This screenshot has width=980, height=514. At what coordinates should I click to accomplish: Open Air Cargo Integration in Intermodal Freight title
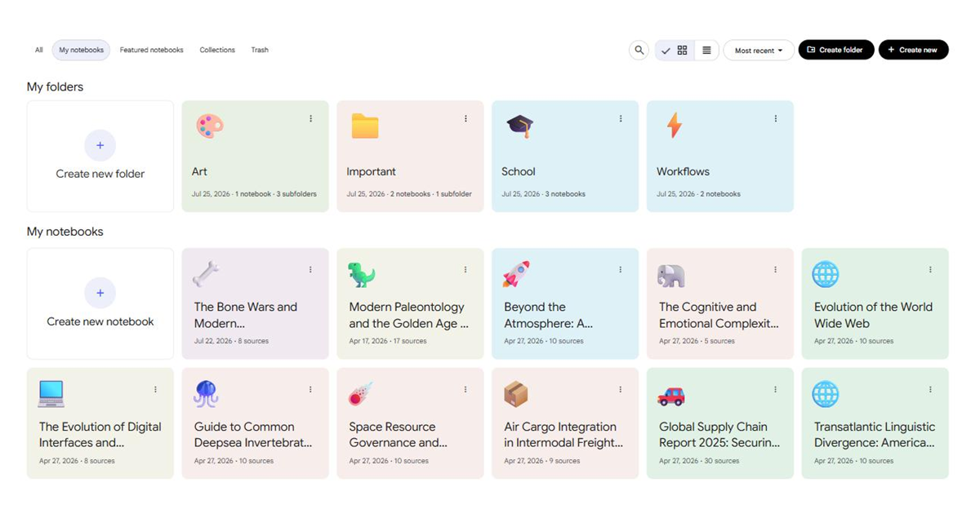pos(563,435)
